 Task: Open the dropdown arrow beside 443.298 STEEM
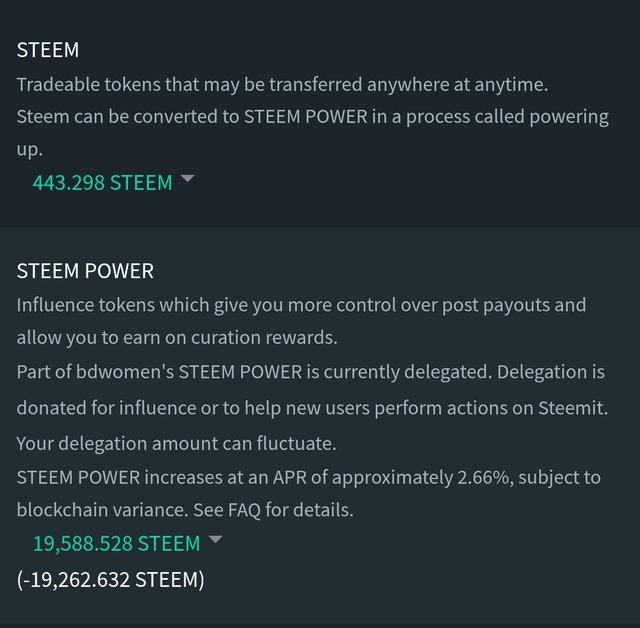[188, 178]
